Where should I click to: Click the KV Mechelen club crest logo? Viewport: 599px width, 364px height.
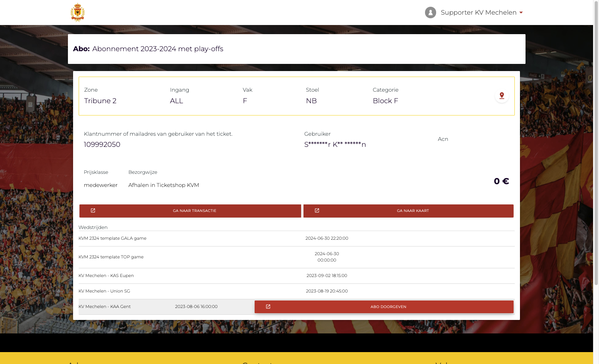(x=77, y=12)
